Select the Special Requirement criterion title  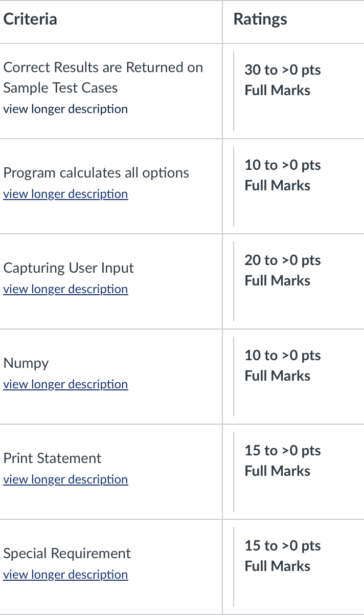pyautogui.click(x=66, y=553)
